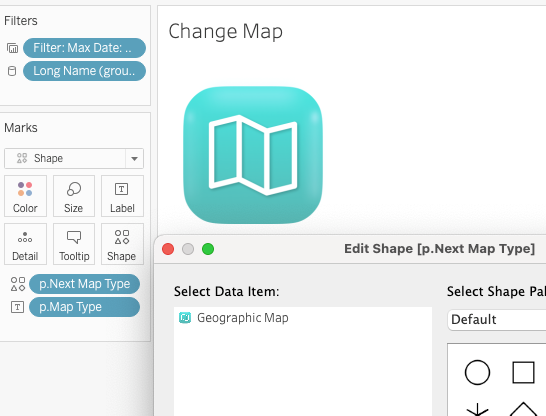Screen dimensions: 546x416
Task: Expand the Shape mark type dropdown
Action: click(134, 159)
